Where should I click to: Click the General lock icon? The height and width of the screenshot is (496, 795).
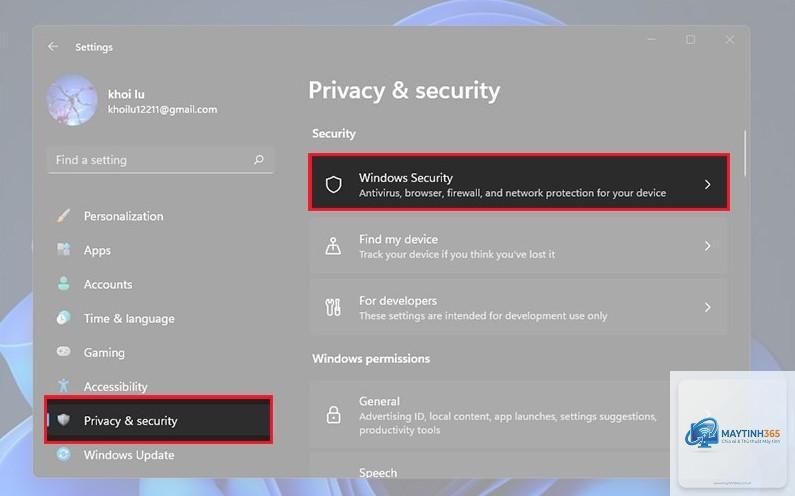click(334, 414)
